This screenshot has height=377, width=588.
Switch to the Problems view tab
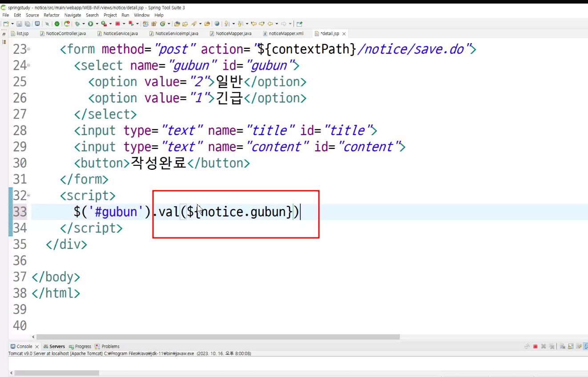coord(107,346)
